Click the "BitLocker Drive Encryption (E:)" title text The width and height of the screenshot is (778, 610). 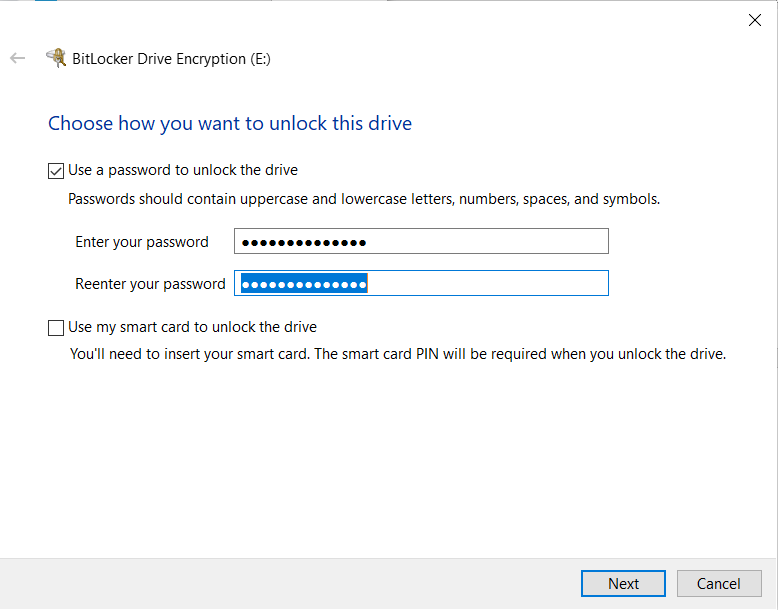(x=171, y=59)
